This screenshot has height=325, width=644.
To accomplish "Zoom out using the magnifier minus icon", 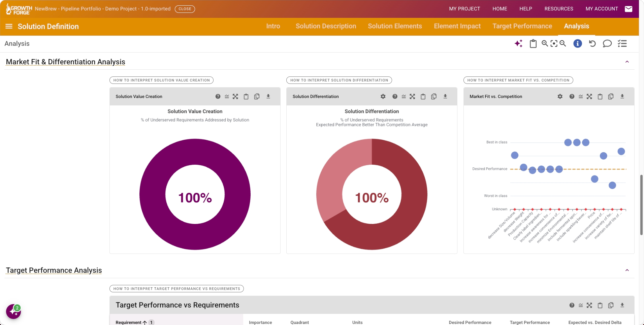I will [563, 43].
